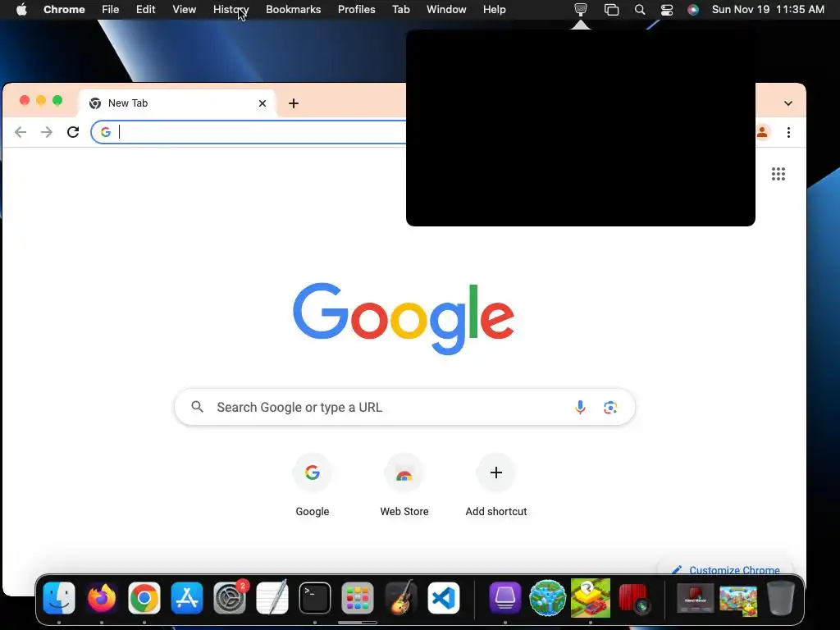This screenshot has width=840, height=630.
Task: Search by image with Google Lens icon
Action: point(610,407)
